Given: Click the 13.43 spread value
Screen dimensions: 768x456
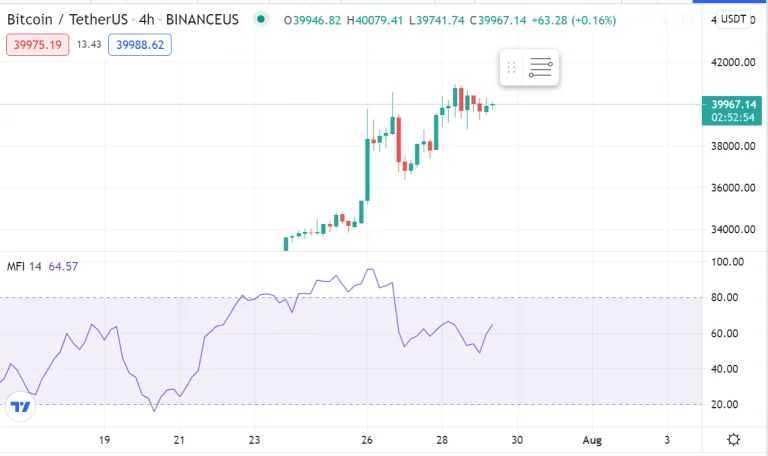Looking at the screenshot, I should [88, 44].
